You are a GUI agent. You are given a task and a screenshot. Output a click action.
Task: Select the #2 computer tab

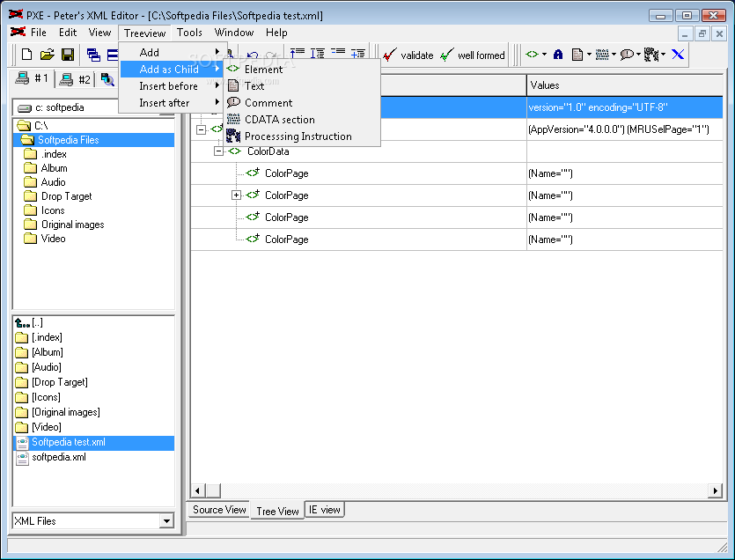[75, 79]
